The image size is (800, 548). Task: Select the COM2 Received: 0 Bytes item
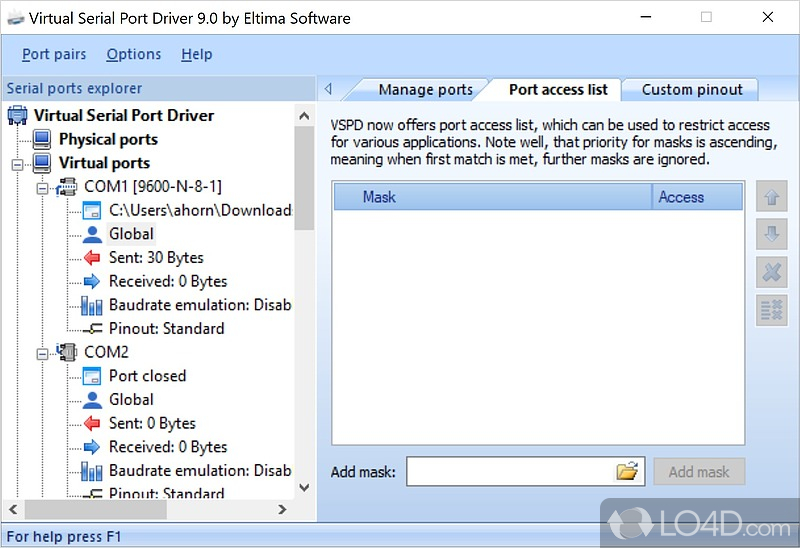167,447
